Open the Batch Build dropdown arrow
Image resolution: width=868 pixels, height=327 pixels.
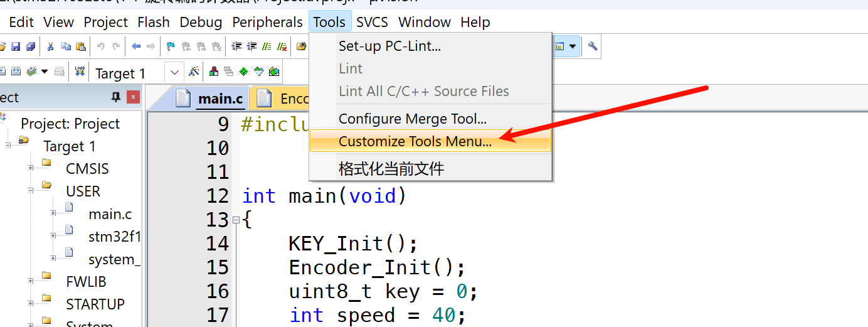pyautogui.click(x=45, y=71)
